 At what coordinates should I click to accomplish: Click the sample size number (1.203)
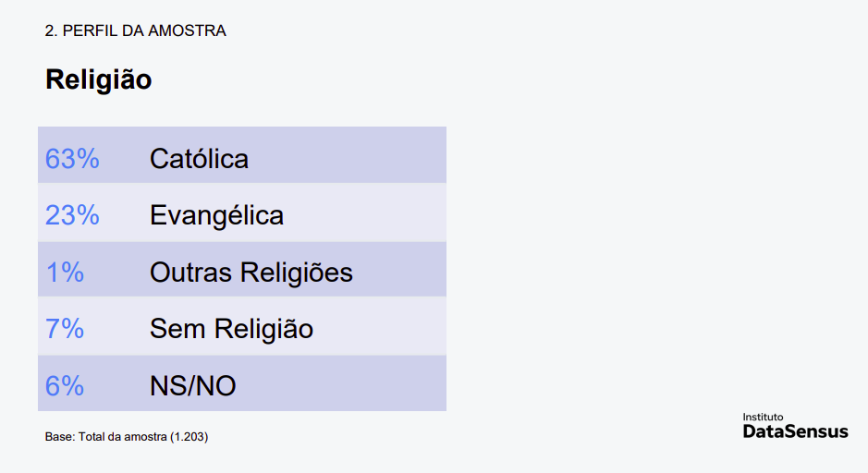point(189,437)
